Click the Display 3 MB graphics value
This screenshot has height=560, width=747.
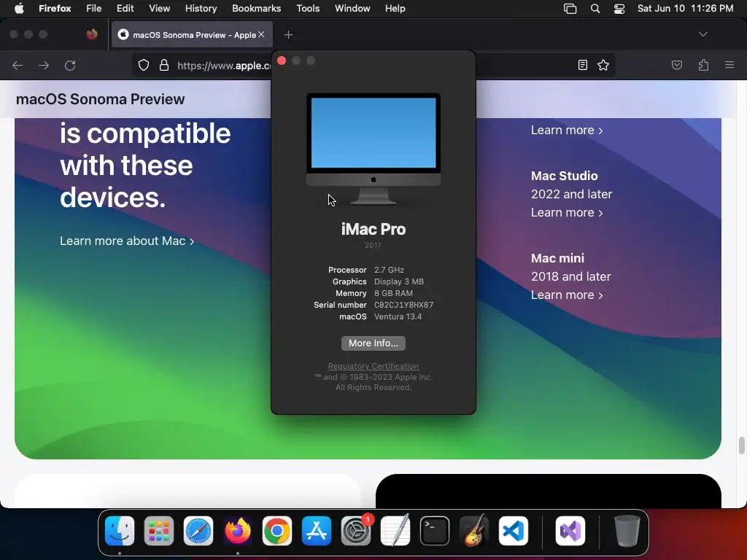tap(399, 281)
